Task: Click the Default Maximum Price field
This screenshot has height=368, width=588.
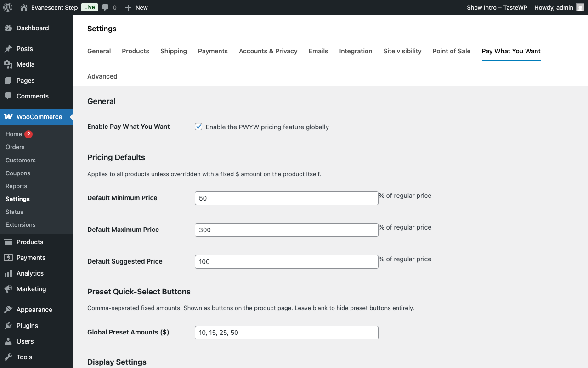Action: coord(287,230)
